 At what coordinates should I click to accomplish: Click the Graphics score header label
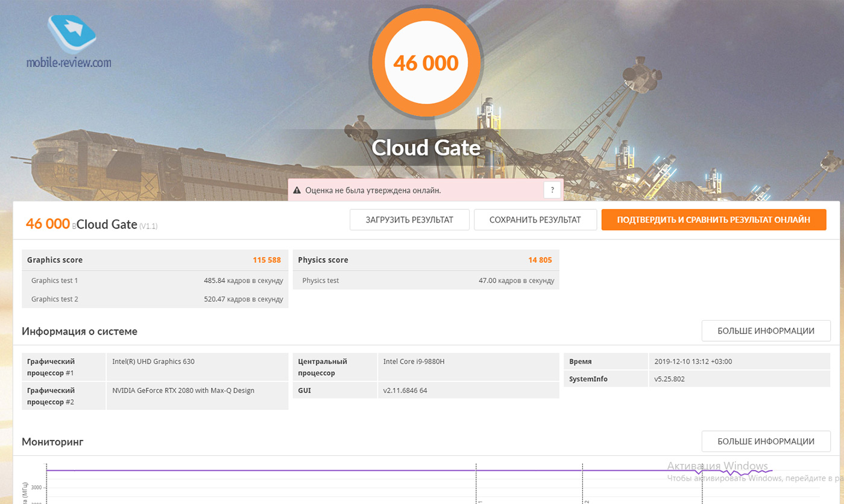(x=55, y=260)
